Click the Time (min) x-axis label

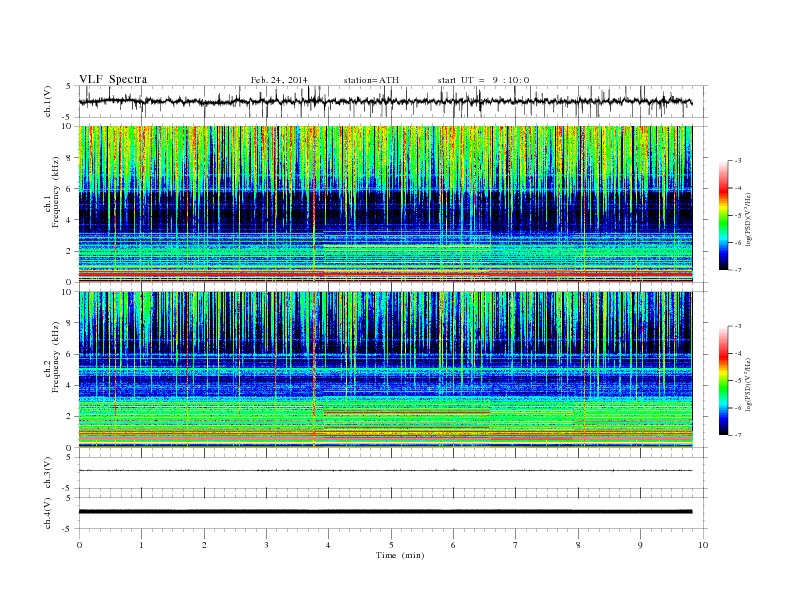click(400, 555)
